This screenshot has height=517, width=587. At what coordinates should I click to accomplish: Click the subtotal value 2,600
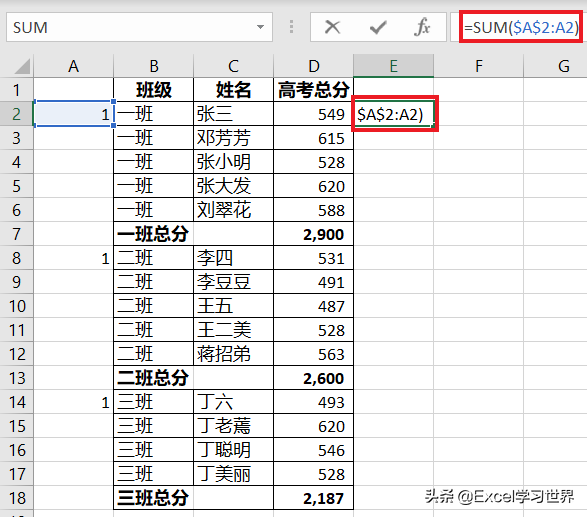point(313,378)
